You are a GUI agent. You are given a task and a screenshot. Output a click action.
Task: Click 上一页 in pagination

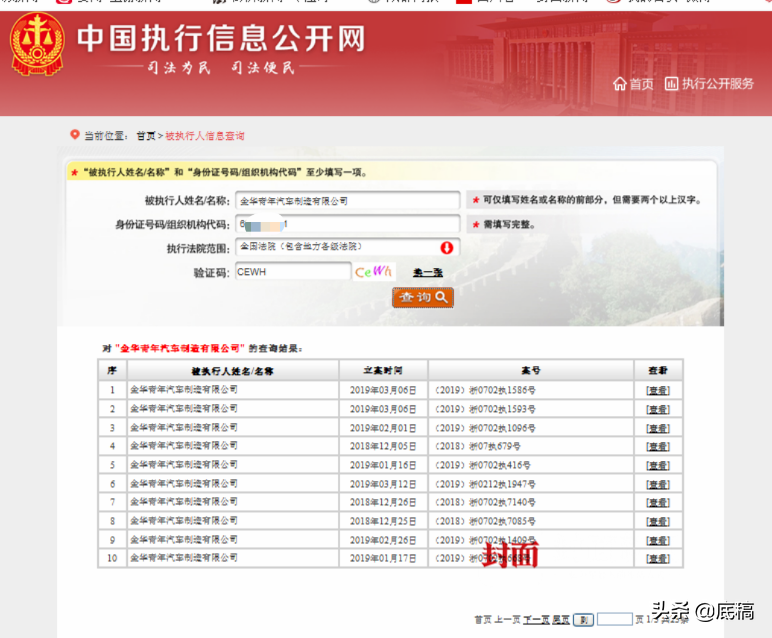pos(508,620)
